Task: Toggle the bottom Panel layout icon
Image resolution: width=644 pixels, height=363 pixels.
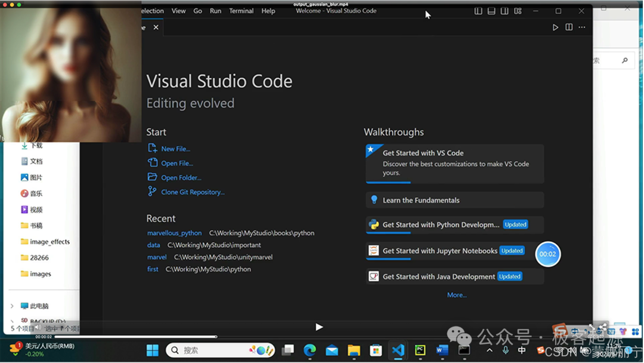Action: pyautogui.click(x=491, y=11)
